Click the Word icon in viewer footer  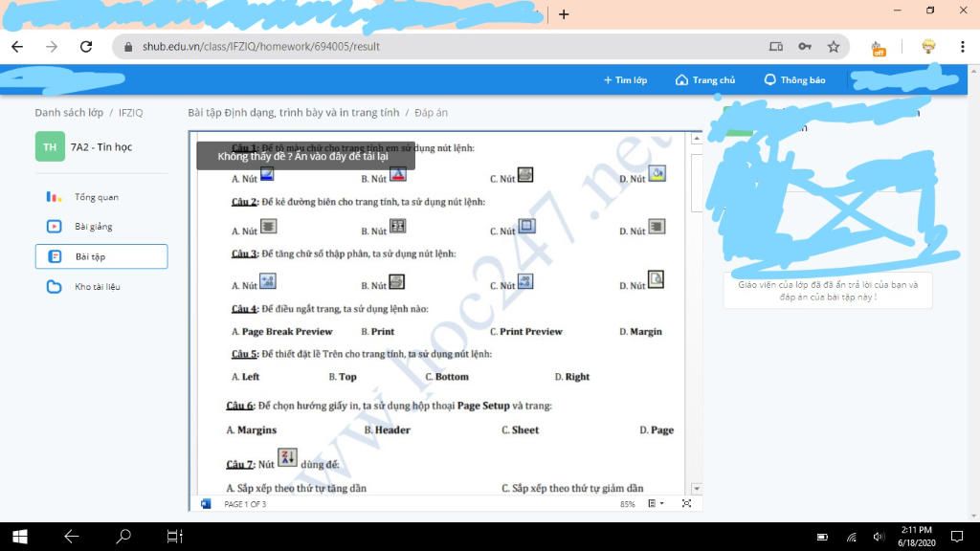coord(206,503)
